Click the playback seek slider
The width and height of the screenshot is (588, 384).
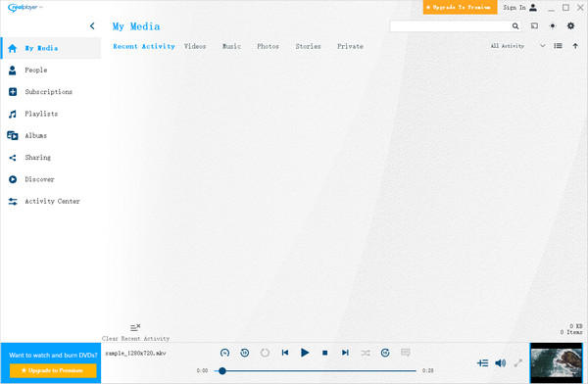[315, 371]
